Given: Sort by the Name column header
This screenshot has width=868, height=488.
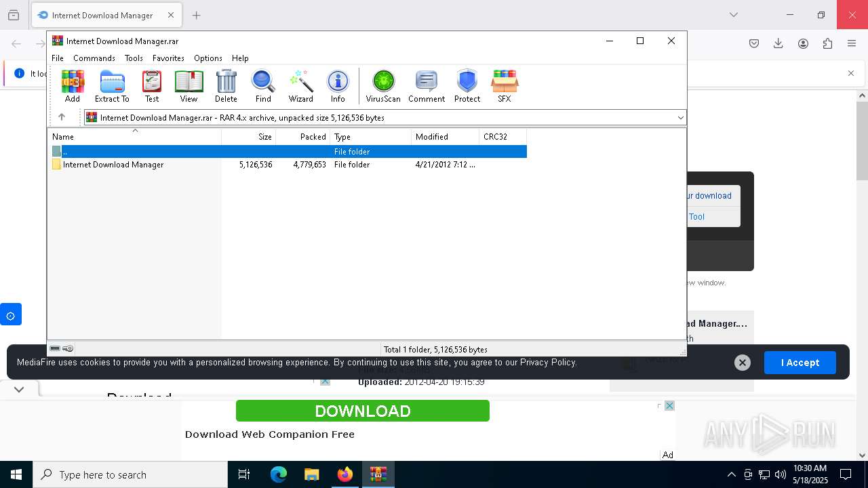Looking at the screenshot, I should pos(135,136).
